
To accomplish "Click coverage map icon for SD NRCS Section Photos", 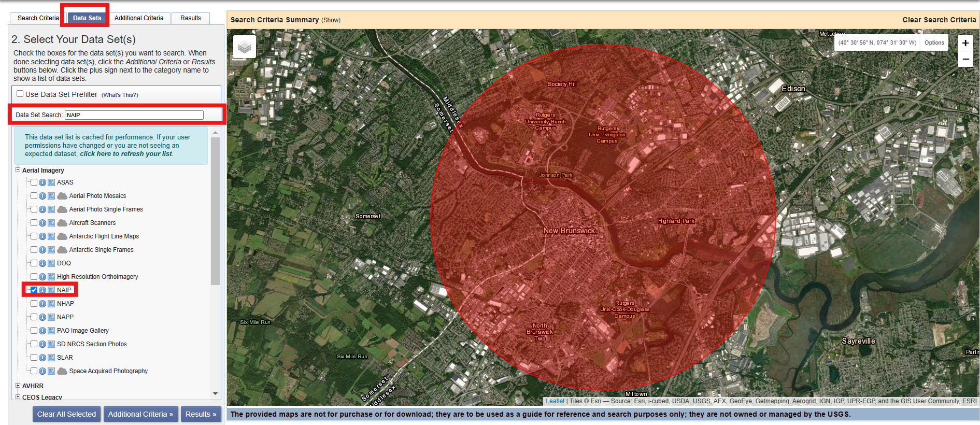I will coord(51,344).
